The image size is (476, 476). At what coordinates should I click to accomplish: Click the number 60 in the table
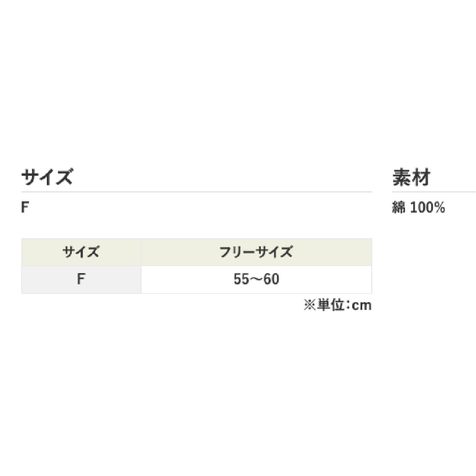tap(272, 279)
